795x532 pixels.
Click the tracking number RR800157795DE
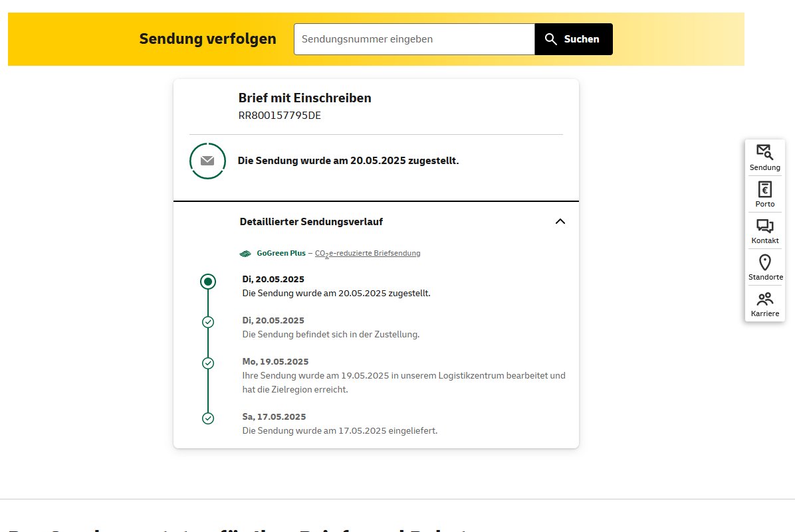click(x=280, y=116)
